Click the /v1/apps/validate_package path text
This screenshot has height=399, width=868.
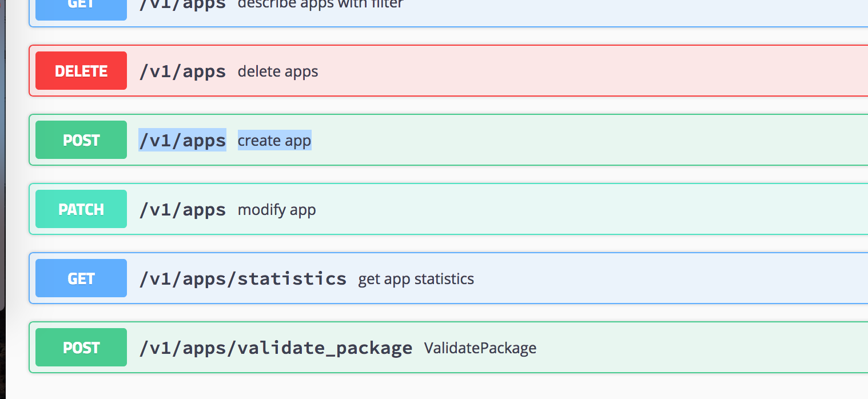tap(275, 347)
